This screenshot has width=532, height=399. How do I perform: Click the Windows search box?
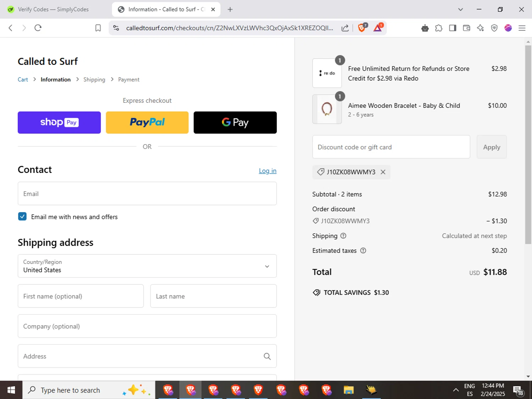click(89, 390)
